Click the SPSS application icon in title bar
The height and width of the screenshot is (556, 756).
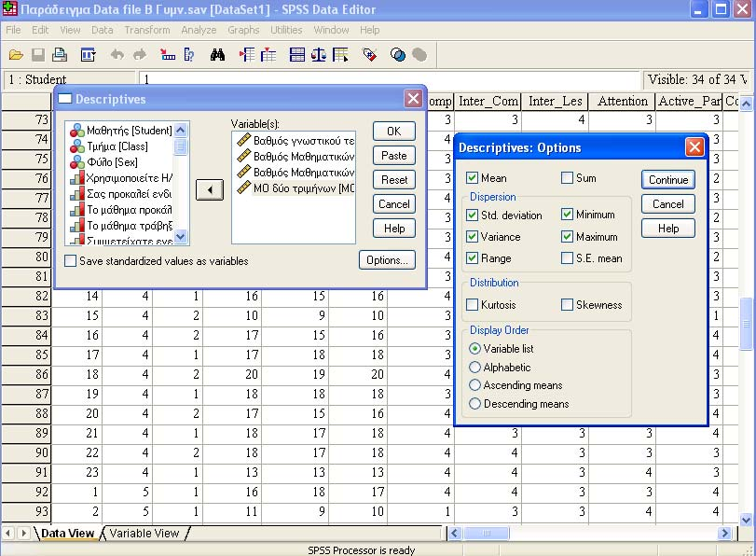pyautogui.click(x=10, y=9)
